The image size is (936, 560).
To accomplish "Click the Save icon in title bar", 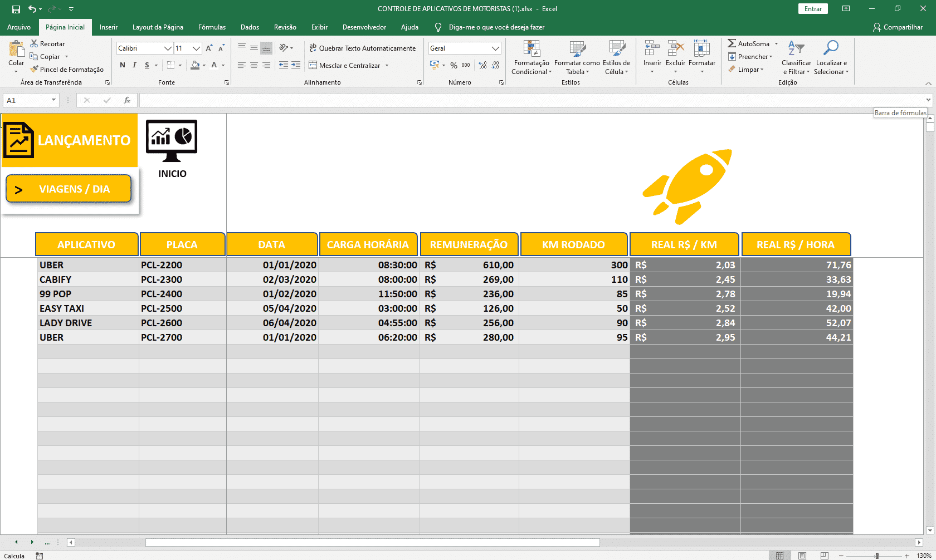I will coord(16,9).
